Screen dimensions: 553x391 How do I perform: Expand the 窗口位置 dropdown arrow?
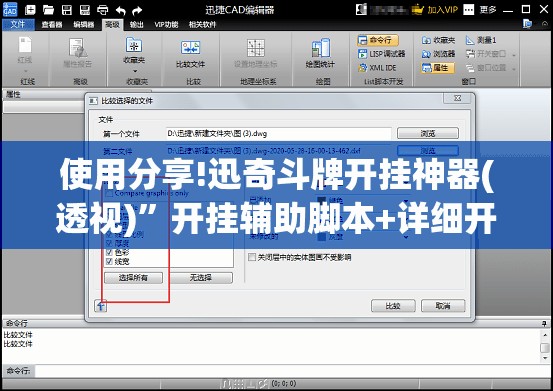click(x=514, y=69)
